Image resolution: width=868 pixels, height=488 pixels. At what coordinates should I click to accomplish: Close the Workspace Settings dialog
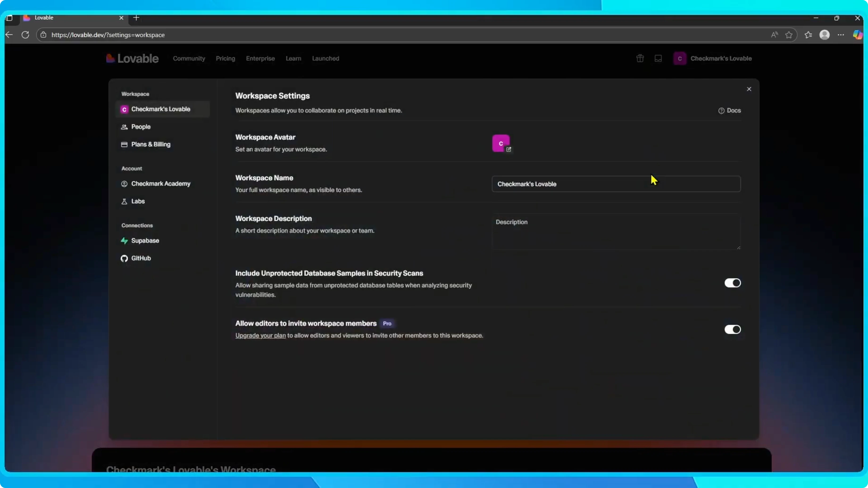[749, 89]
